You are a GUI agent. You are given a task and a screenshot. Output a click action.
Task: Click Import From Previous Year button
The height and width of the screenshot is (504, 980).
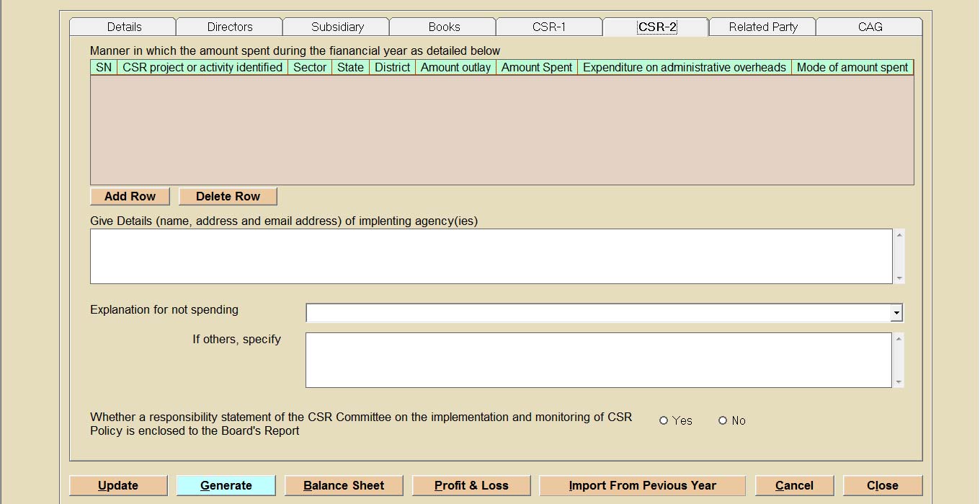point(642,485)
